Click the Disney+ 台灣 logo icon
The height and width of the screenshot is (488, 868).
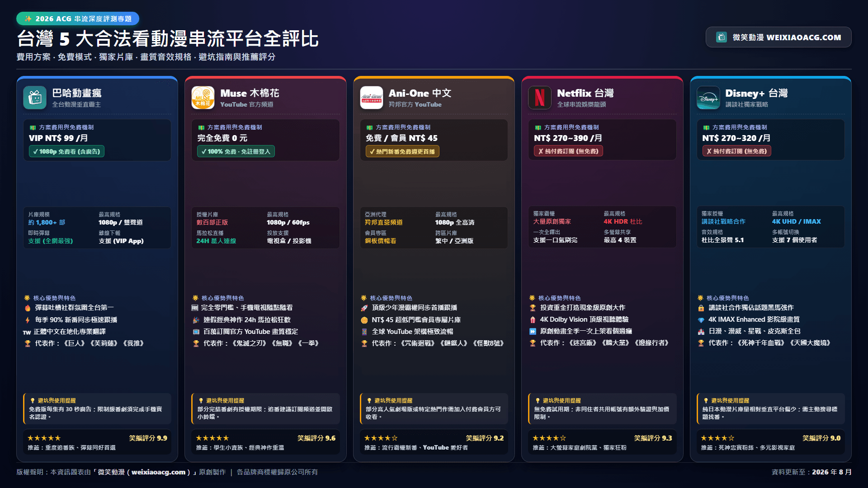pyautogui.click(x=708, y=98)
